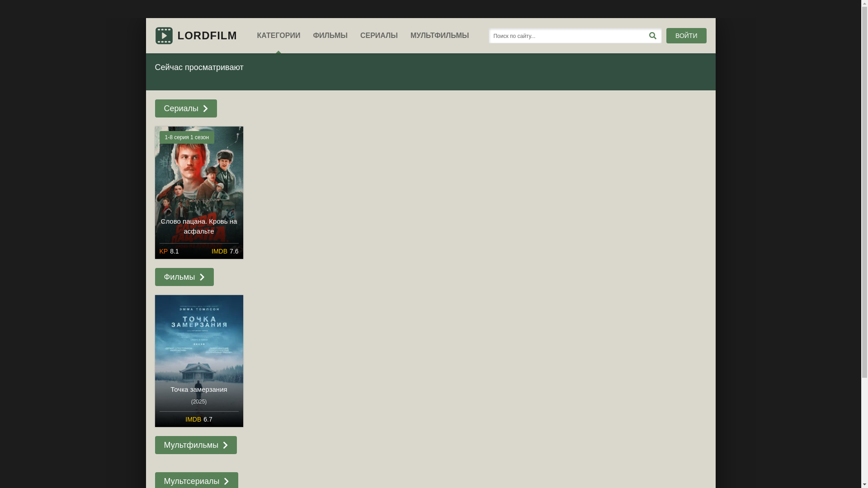Click the LORDFILM site title link
The width and height of the screenshot is (868, 488).
tap(207, 36)
